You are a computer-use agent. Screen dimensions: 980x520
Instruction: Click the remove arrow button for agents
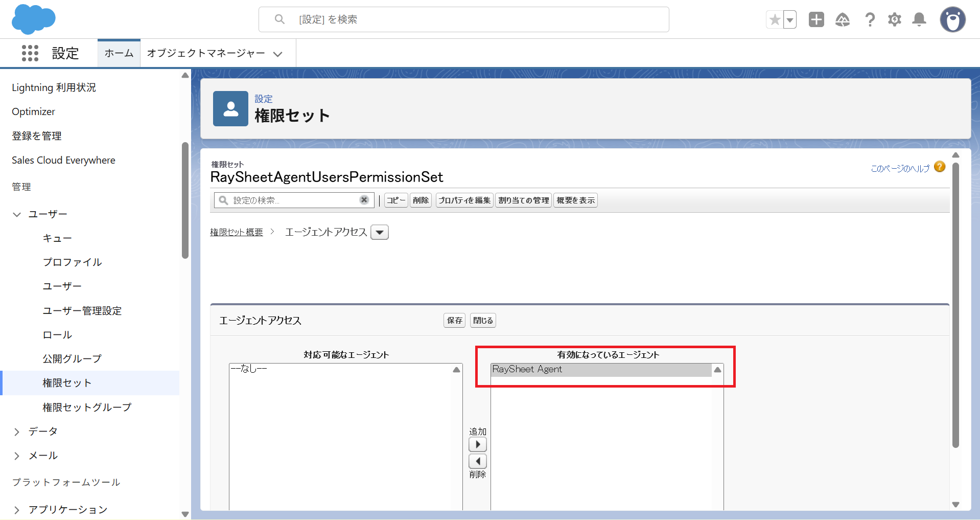point(477,461)
